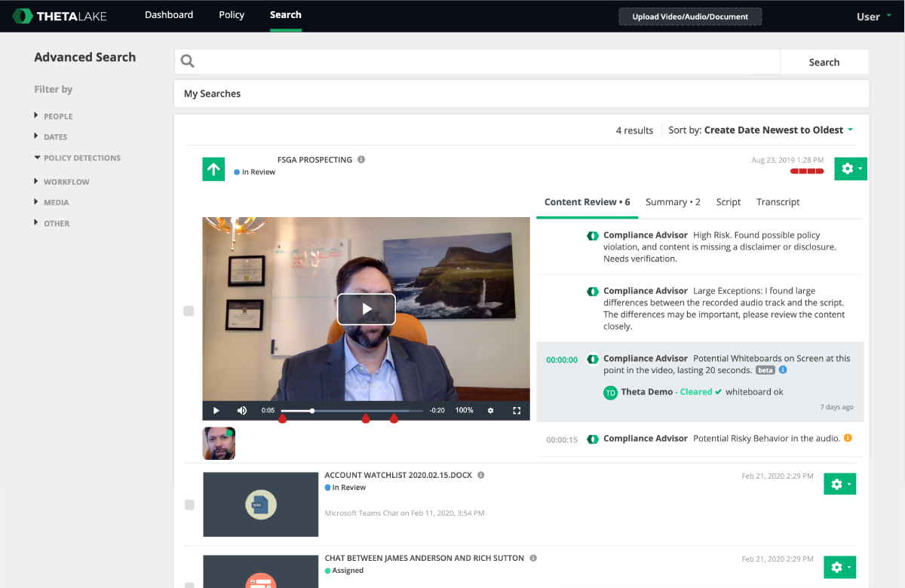Image resolution: width=905 pixels, height=588 pixels.
Task: Enter fullscreen on the video player
Action: tap(517, 411)
